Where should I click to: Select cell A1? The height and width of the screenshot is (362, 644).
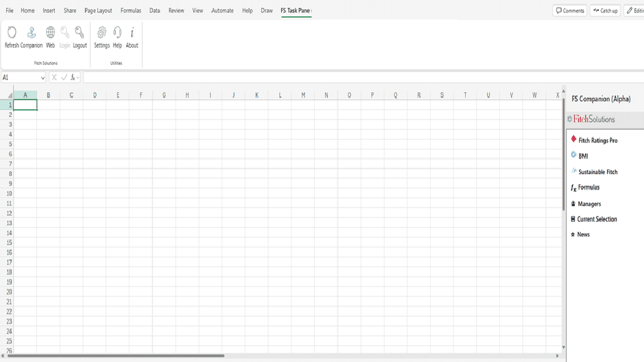[x=25, y=105]
